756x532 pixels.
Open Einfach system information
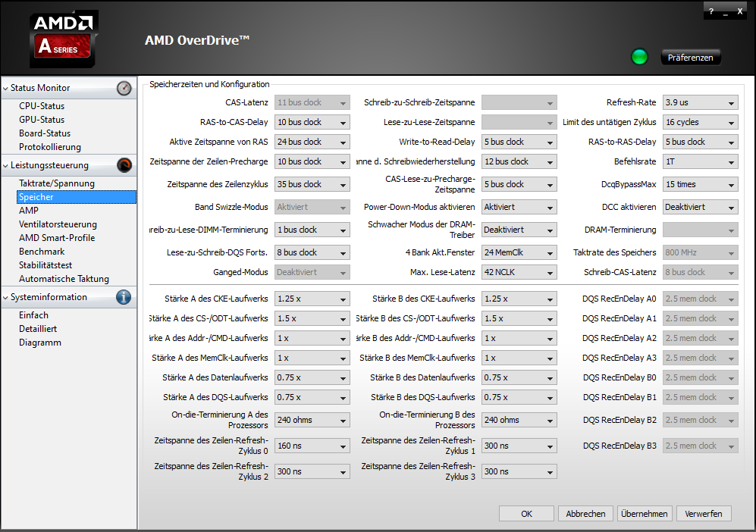[x=34, y=315]
